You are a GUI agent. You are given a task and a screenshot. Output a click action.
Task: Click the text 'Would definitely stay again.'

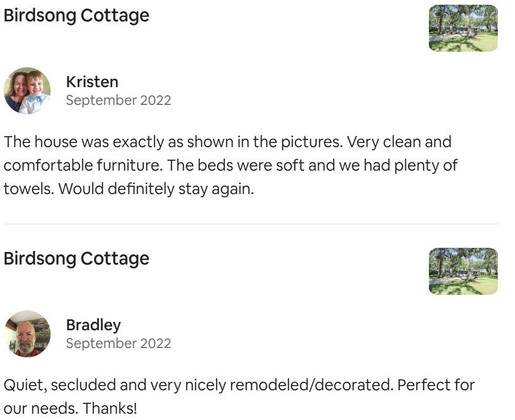click(156, 189)
